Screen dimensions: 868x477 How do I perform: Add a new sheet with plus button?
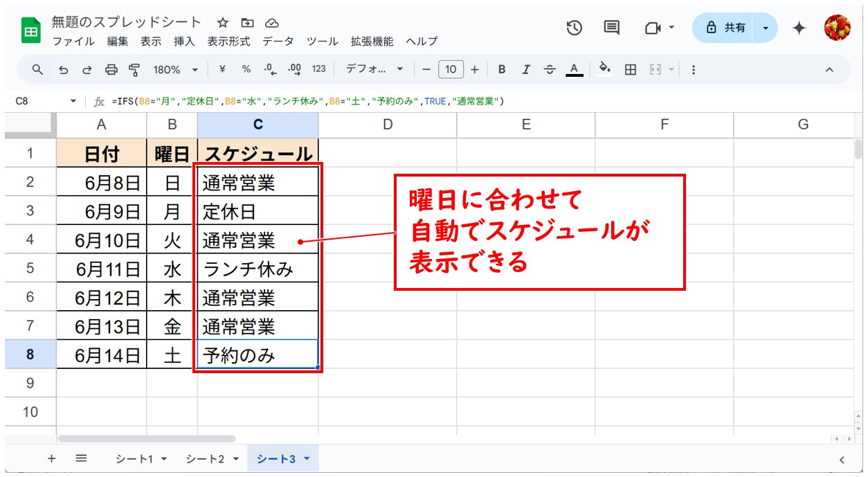coord(51,458)
